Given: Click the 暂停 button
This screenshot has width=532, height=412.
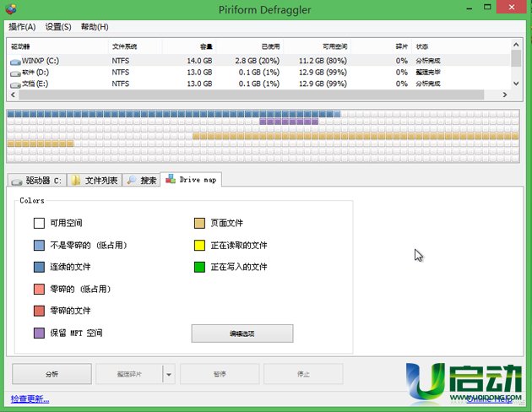Looking at the screenshot, I should click(x=220, y=374).
